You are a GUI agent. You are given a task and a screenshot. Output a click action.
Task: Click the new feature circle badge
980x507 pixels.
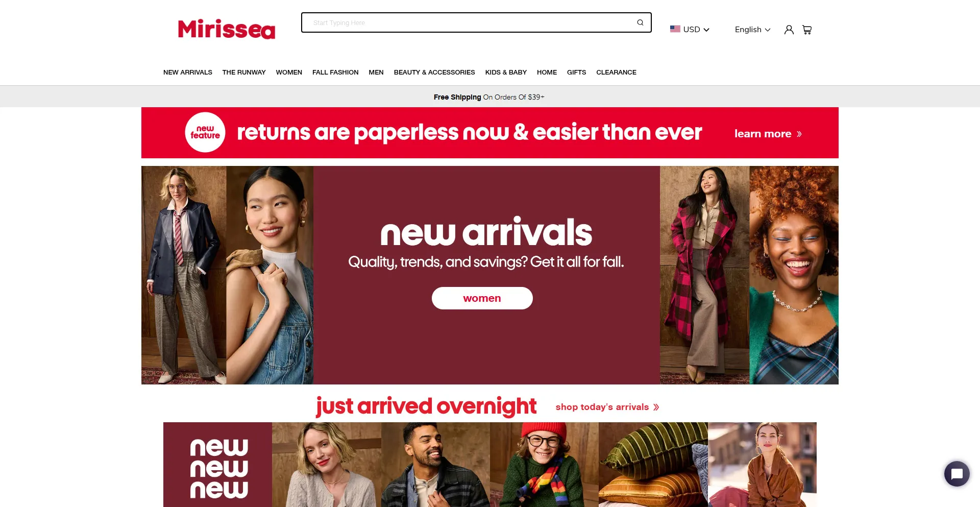pyautogui.click(x=205, y=132)
